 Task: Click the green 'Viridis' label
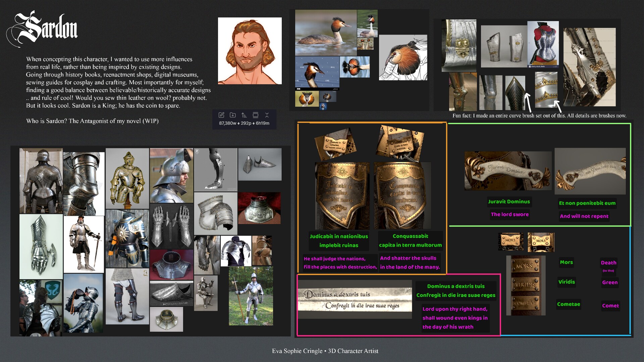click(567, 282)
